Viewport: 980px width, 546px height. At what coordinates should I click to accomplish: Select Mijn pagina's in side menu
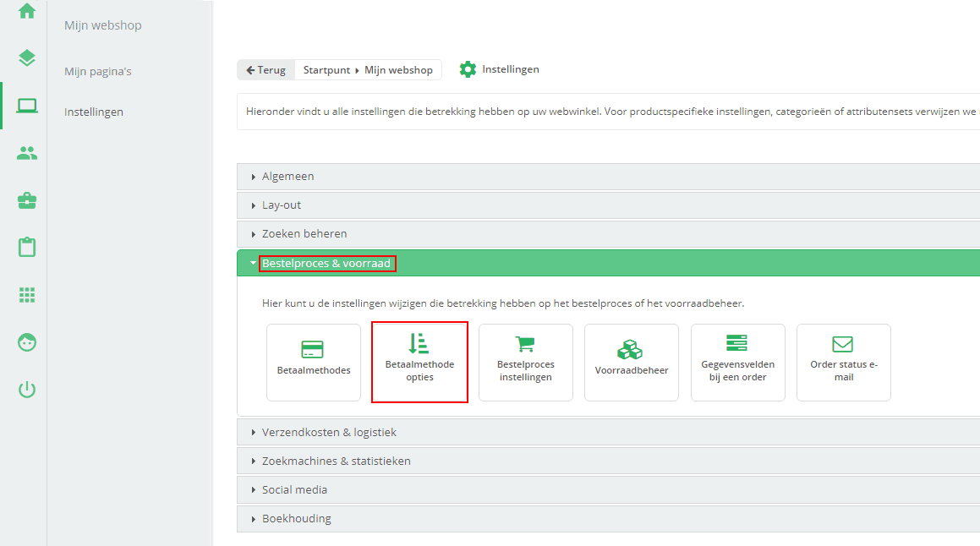[98, 72]
